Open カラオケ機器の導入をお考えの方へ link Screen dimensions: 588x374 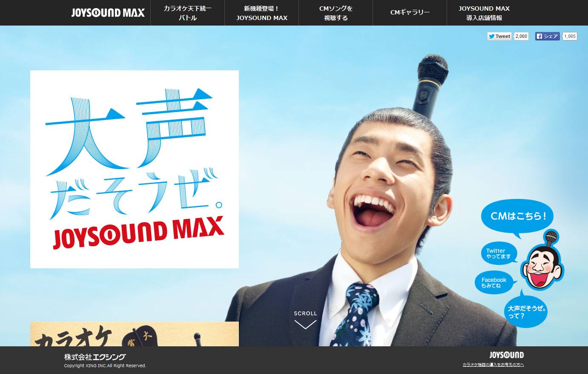point(493,365)
